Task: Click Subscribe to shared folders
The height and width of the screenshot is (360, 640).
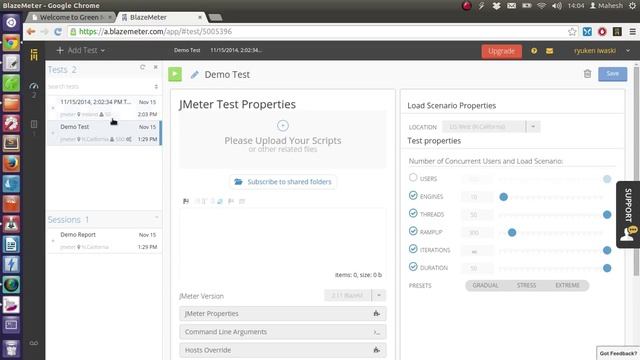Action: pos(283,182)
